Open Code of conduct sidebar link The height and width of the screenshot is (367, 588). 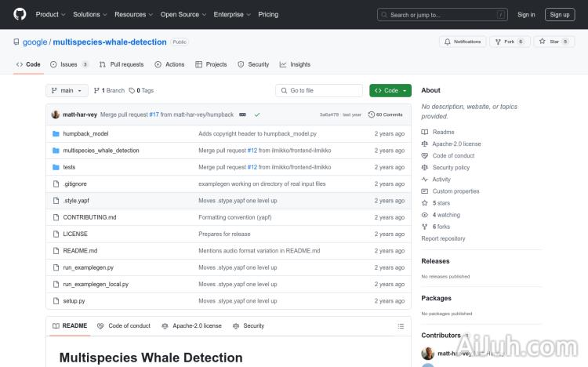tap(448, 156)
